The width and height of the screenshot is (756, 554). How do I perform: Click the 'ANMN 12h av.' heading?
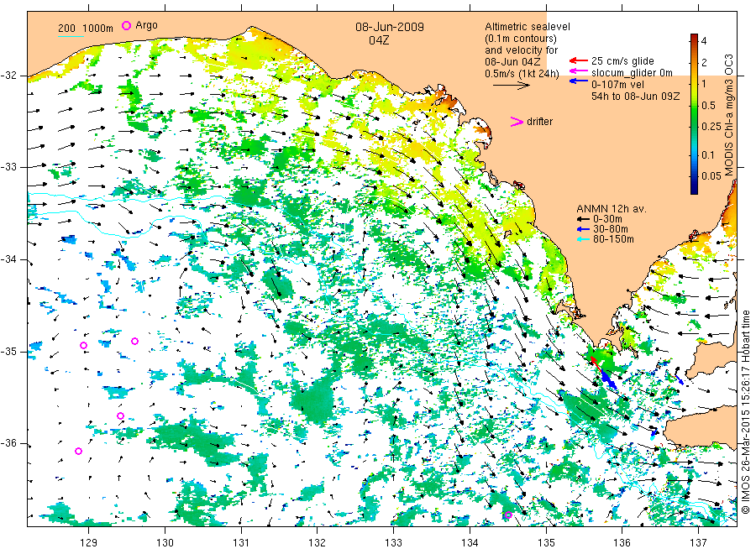(x=611, y=209)
